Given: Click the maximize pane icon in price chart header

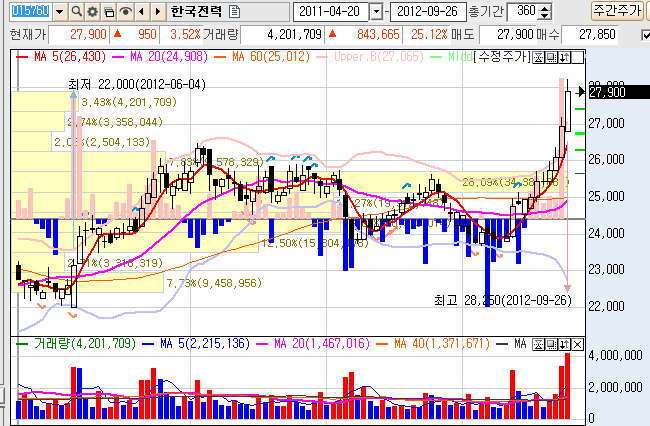Looking at the screenshot, I should (x=551, y=58).
